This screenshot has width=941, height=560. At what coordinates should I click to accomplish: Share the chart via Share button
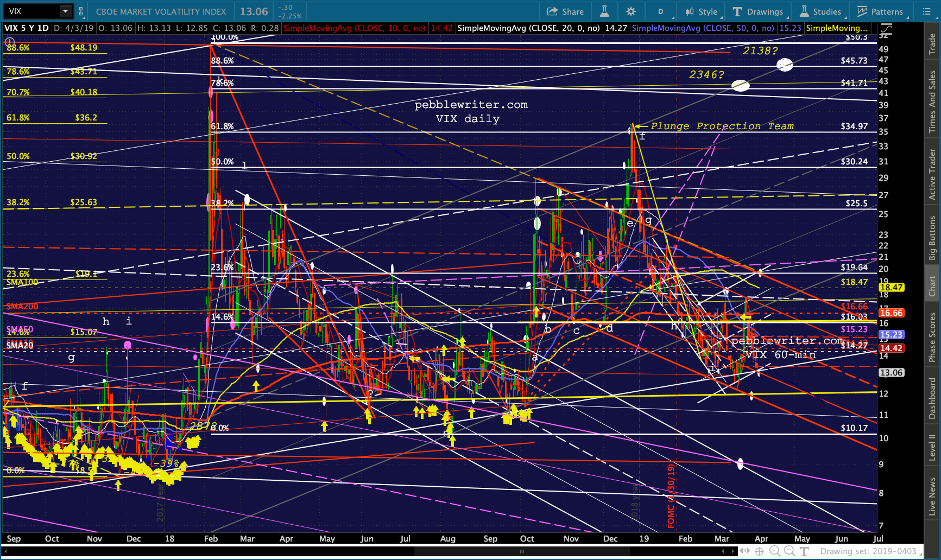coord(565,11)
